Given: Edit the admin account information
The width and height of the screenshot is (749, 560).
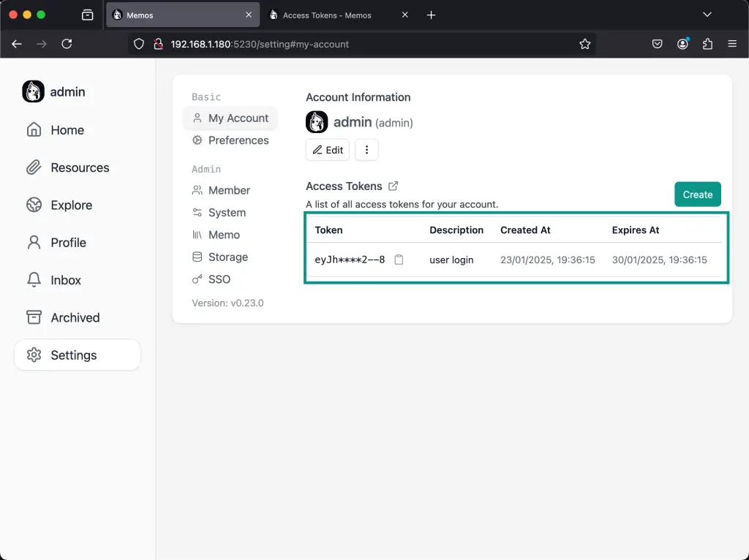Looking at the screenshot, I should (327, 149).
